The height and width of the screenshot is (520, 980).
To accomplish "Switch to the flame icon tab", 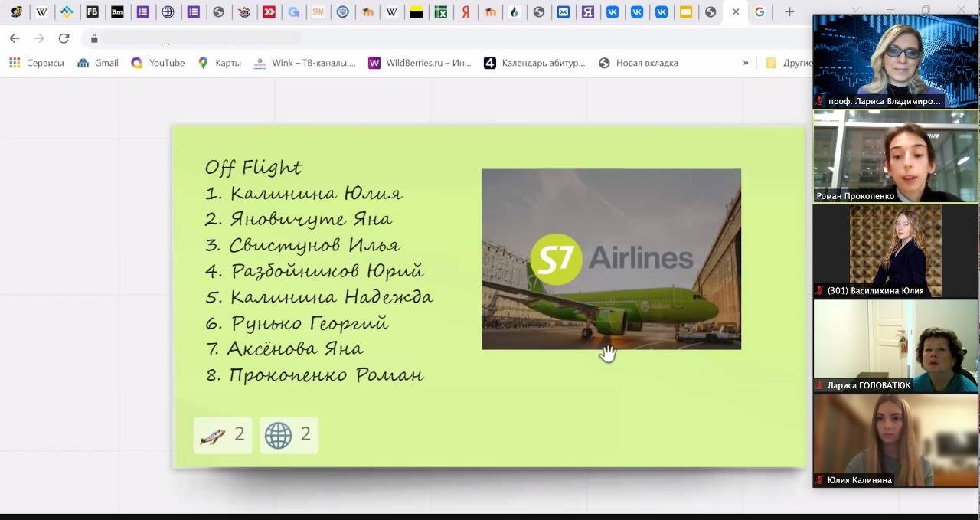I will pos(514,12).
